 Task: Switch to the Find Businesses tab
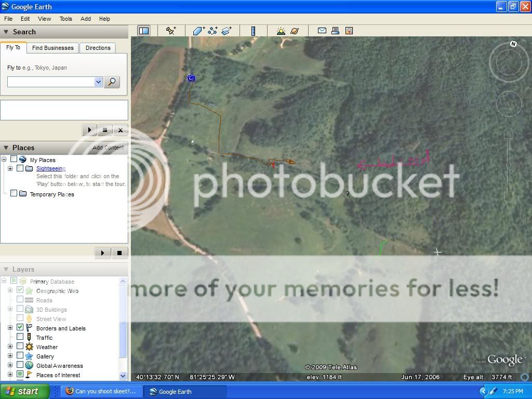(53, 48)
